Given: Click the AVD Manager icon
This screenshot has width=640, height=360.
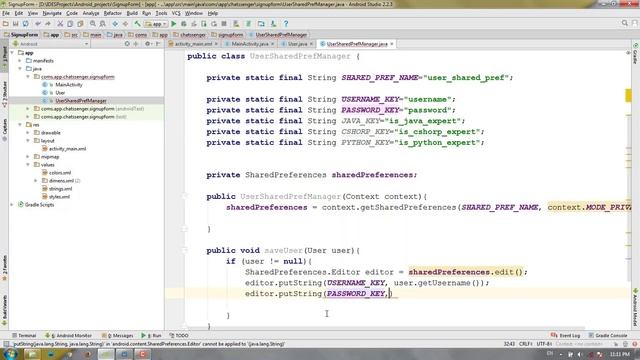Looking at the screenshot, I should coord(236,24).
